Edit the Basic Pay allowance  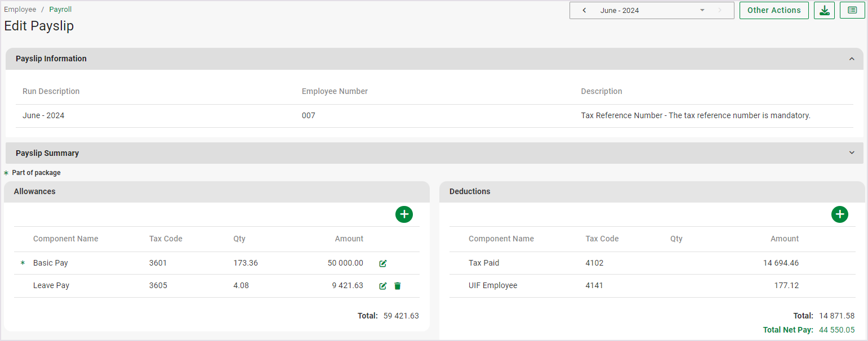383,263
